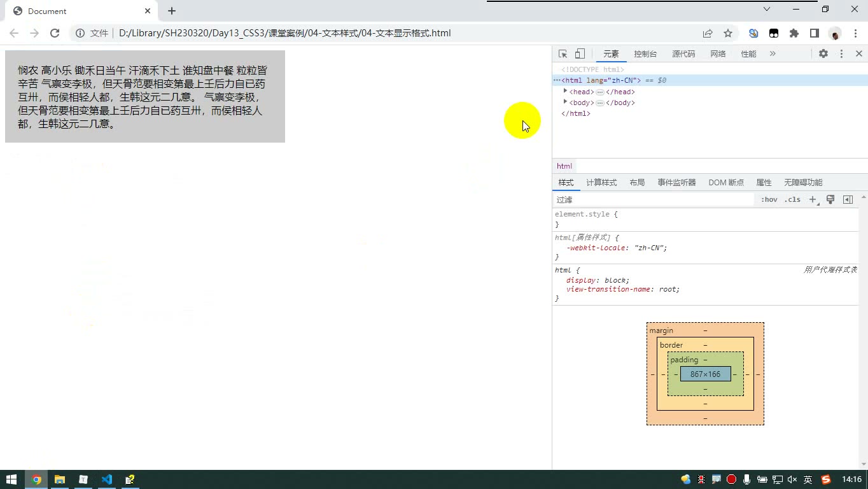
Task: Open the Windows Start menu
Action: tap(11, 479)
